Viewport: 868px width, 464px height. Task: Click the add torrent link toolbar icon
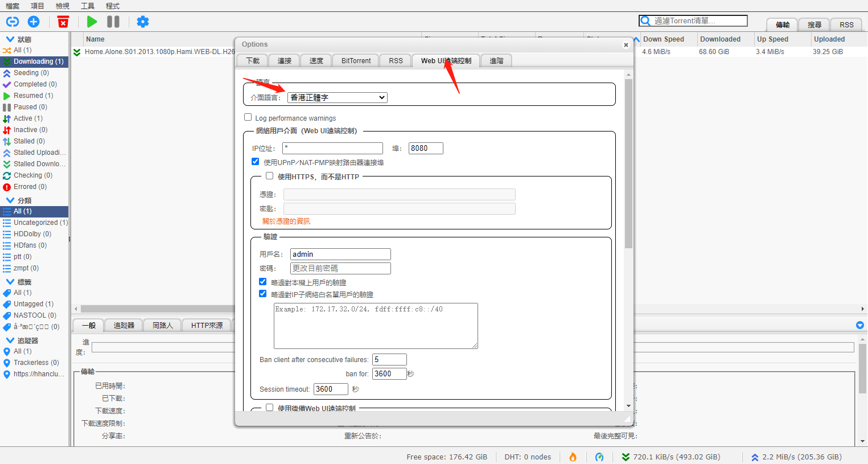pyautogui.click(x=13, y=22)
